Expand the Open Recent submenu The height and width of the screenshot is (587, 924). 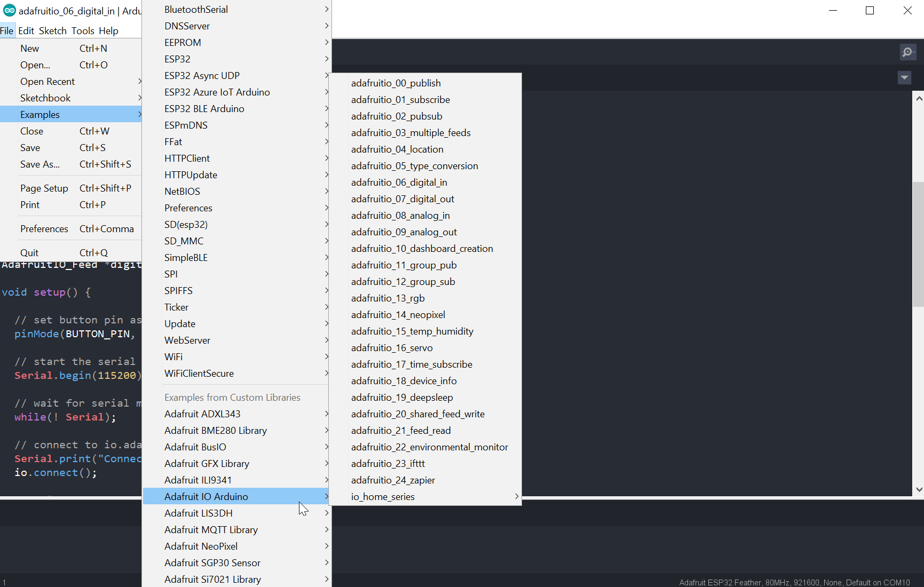(x=71, y=82)
